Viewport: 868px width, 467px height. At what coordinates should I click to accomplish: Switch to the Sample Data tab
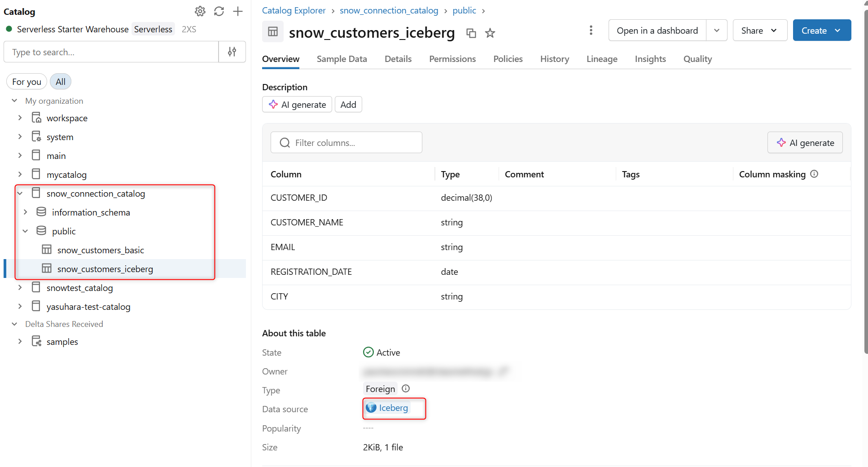(x=342, y=59)
